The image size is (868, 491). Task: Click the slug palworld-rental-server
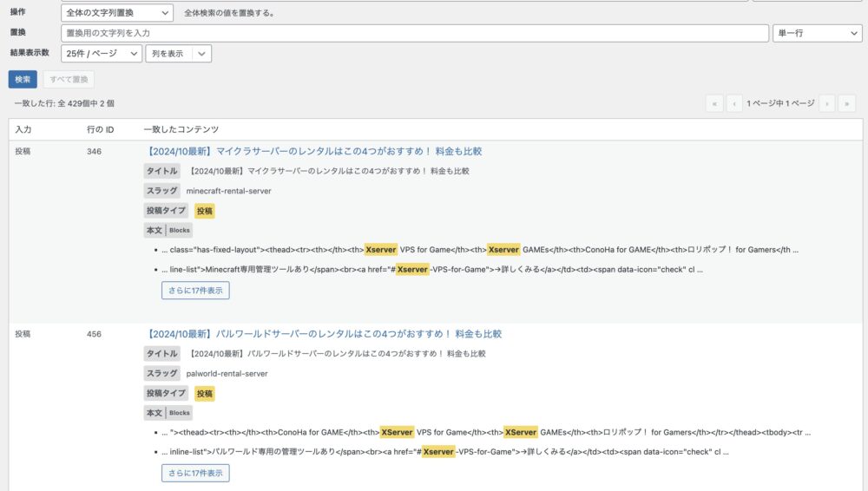227,374
